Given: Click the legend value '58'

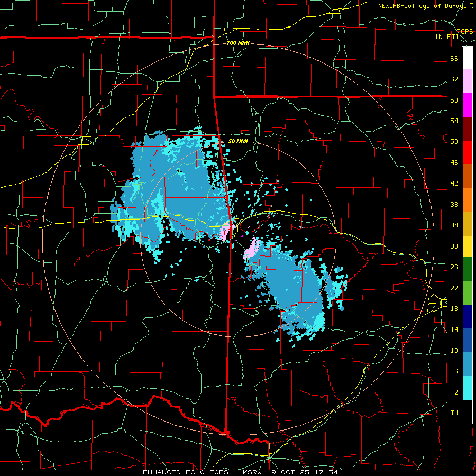Looking at the screenshot, I should (454, 100).
